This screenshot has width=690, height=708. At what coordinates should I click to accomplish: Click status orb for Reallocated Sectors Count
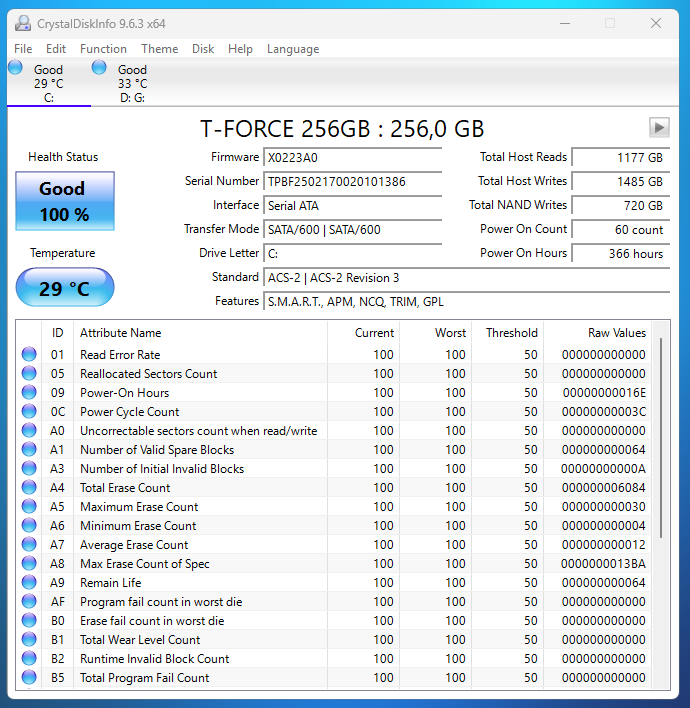[x=29, y=373]
